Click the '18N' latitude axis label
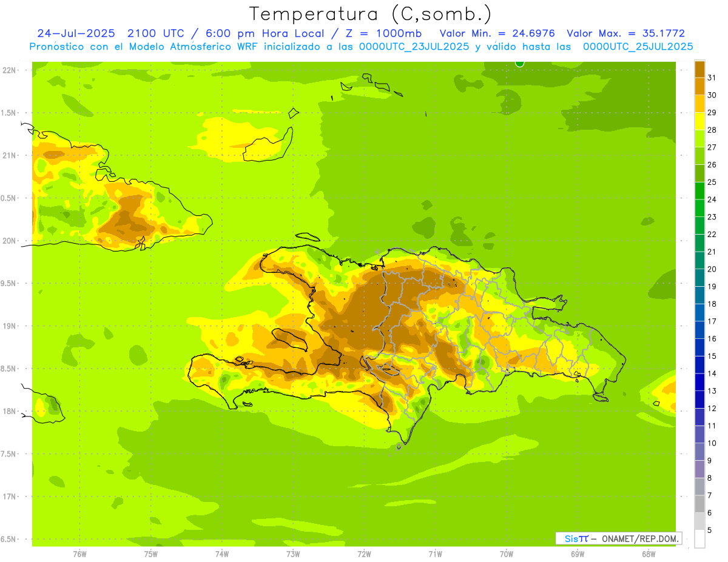The height and width of the screenshot is (562, 728). click(x=9, y=411)
